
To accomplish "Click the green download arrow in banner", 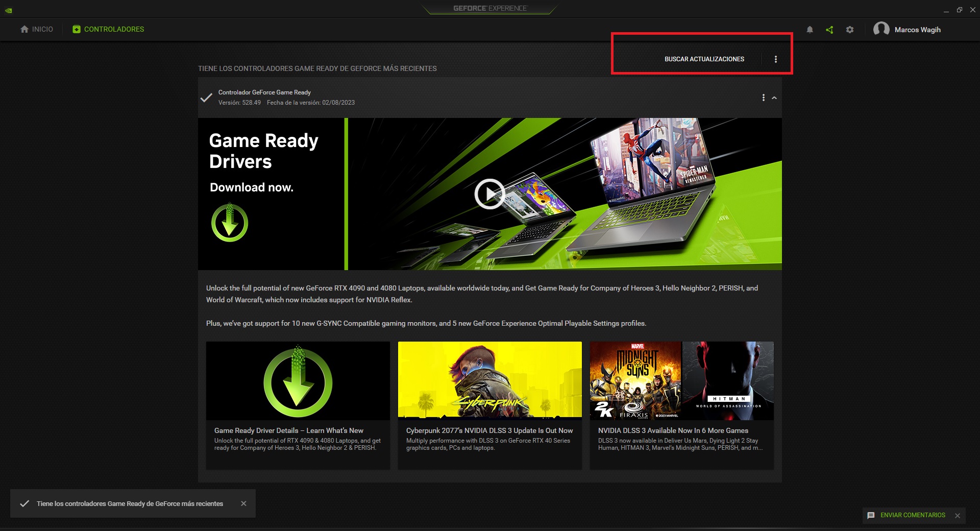I will click(x=230, y=223).
